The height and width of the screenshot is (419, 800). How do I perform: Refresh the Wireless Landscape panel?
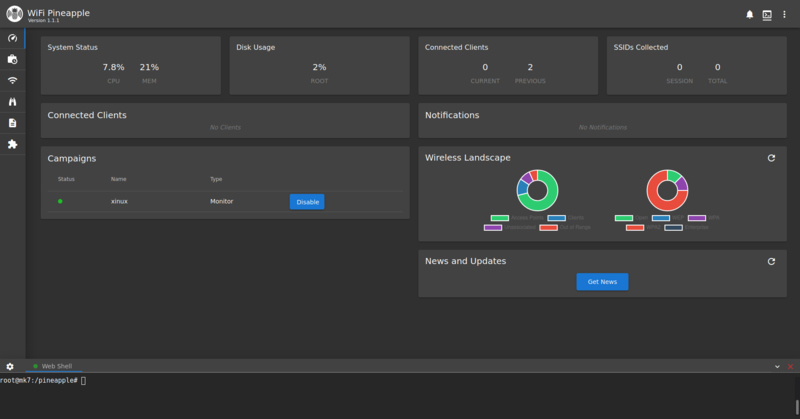pos(771,158)
